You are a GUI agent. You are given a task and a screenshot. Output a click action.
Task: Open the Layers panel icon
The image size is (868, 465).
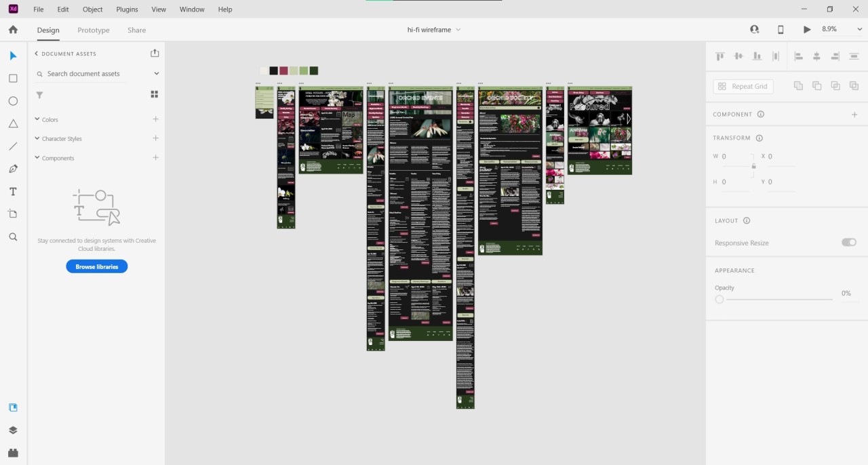tap(13, 430)
